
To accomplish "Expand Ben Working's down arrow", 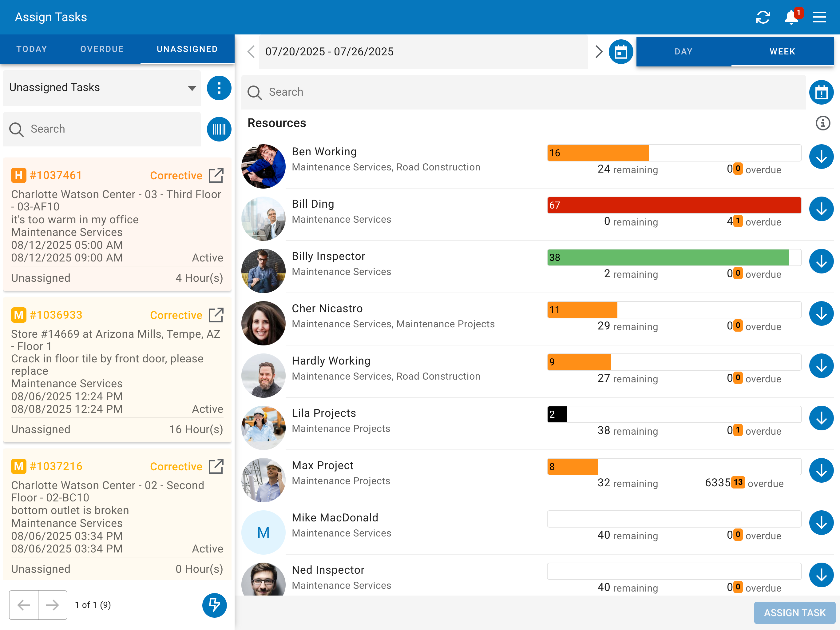I will click(x=821, y=157).
